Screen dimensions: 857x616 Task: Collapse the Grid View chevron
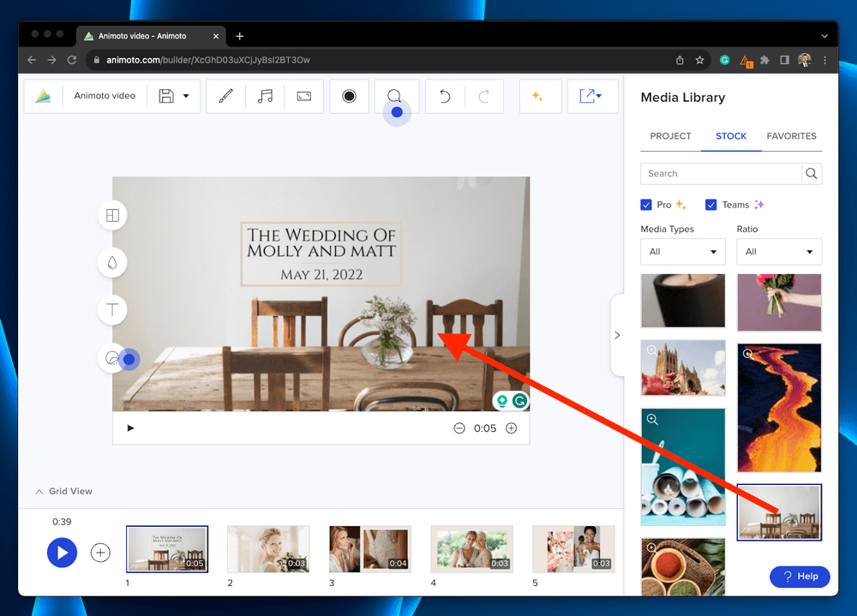[39, 492]
